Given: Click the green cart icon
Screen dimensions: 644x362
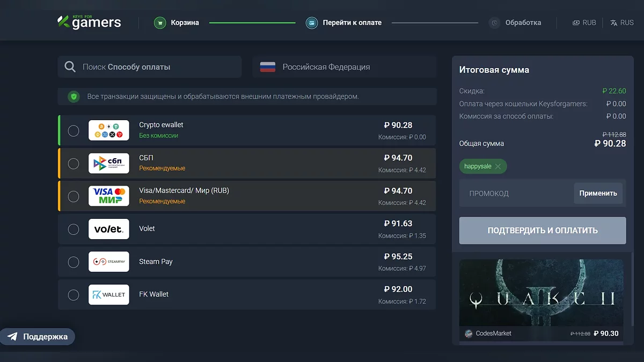Looking at the screenshot, I should [159, 23].
